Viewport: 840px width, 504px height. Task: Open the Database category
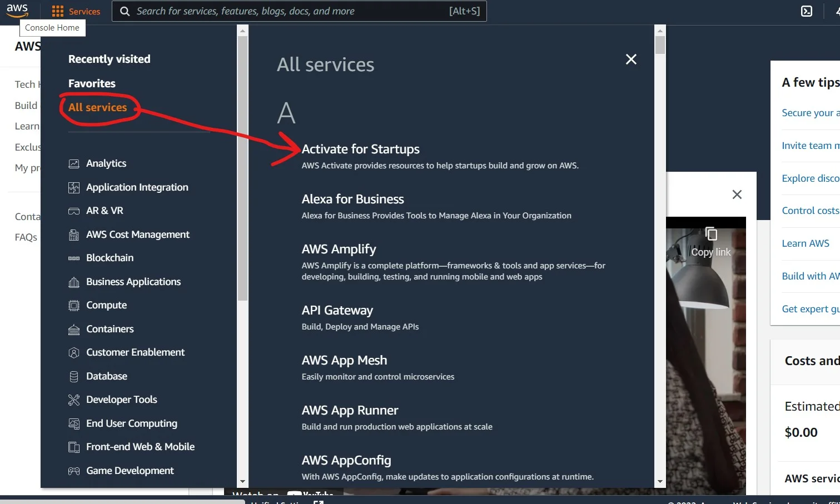point(107,376)
